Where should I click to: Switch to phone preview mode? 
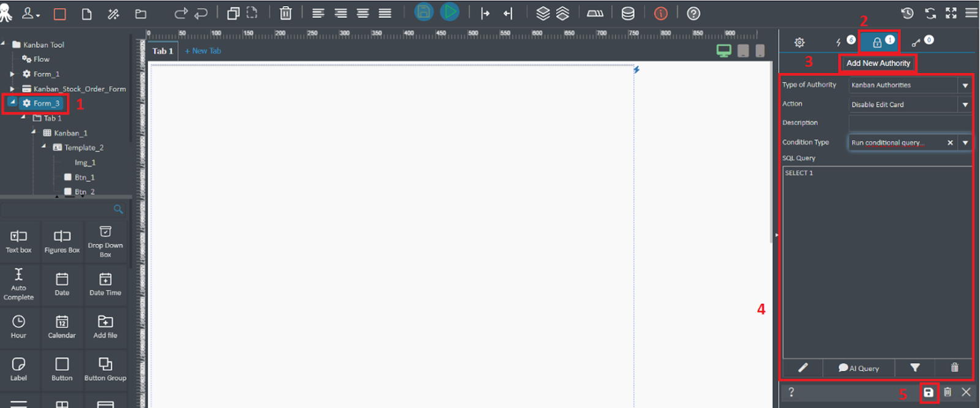760,51
